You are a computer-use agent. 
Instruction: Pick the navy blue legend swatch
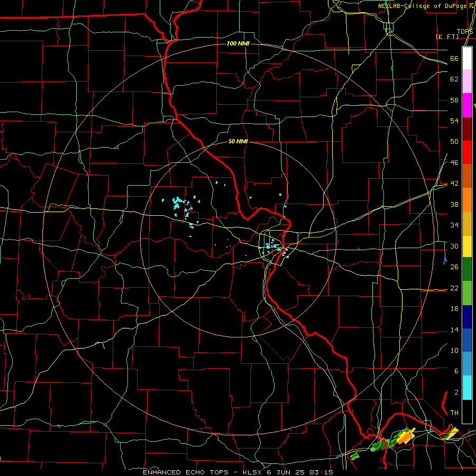(x=467, y=317)
